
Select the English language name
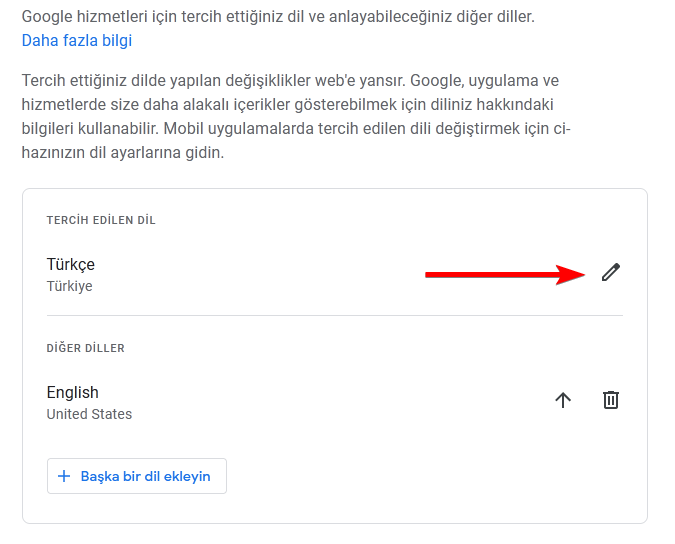click(x=73, y=392)
